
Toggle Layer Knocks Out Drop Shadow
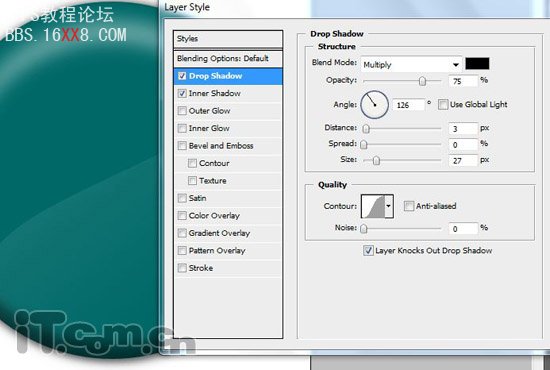pos(368,250)
